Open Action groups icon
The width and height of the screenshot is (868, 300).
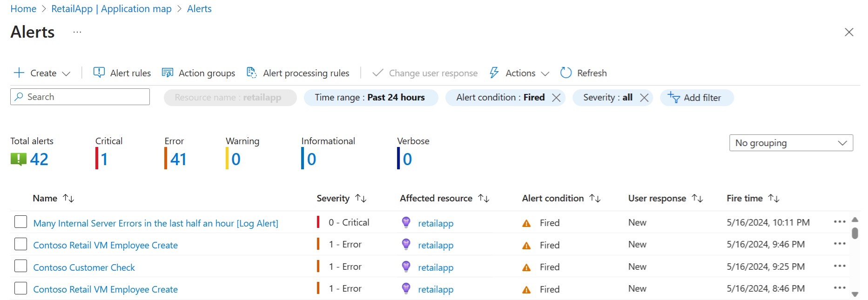(168, 73)
